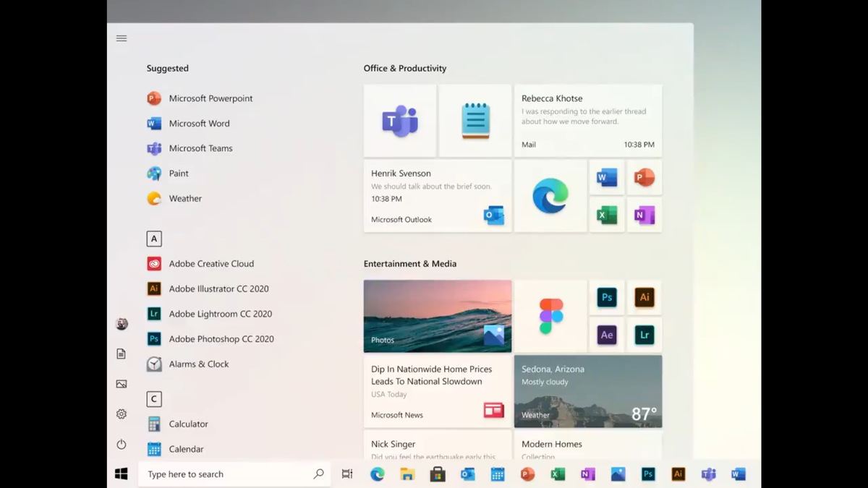Focus the 'Type here to search' box
This screenshot has height=488, width=868.
coord(234,474)
